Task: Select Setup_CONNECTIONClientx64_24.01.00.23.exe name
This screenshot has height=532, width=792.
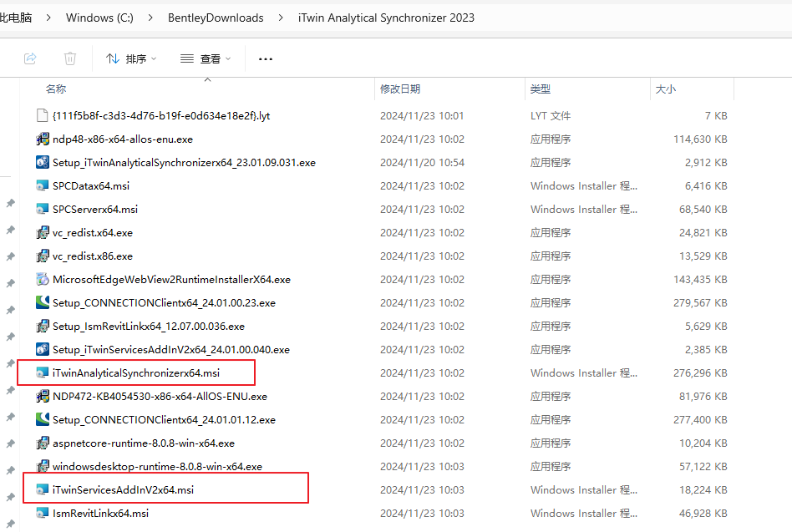Action: [x=164, y=303]
